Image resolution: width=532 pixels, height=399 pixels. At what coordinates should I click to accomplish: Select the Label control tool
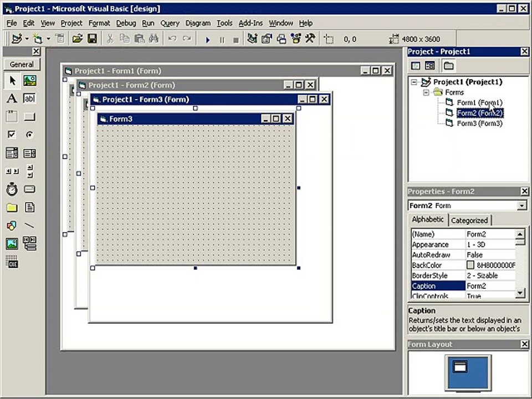click(x=12, y=99)
